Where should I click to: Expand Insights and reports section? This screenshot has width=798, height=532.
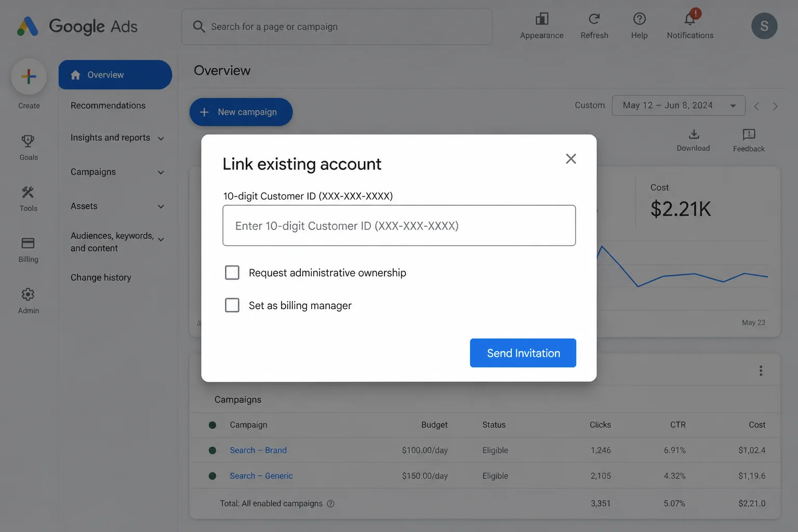point(161,138)
